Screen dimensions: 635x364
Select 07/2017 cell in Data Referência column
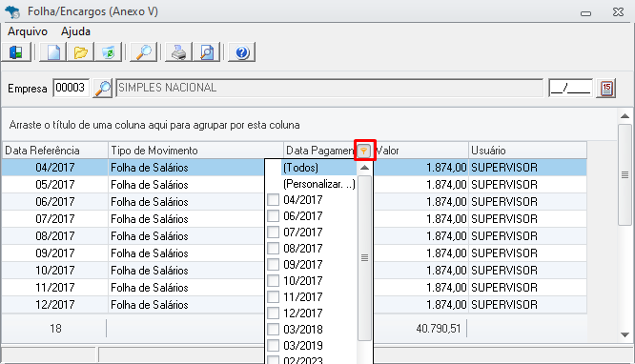[55, 218]
